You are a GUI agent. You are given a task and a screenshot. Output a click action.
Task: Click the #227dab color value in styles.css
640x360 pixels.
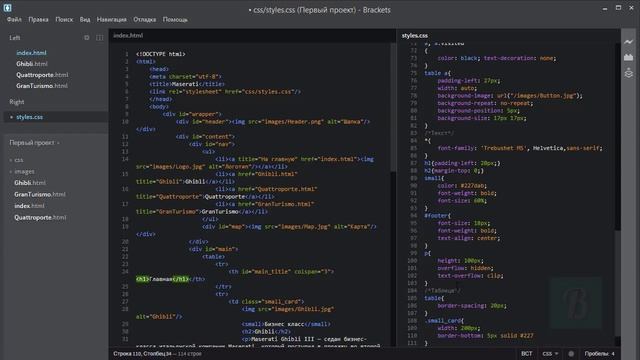473,186
